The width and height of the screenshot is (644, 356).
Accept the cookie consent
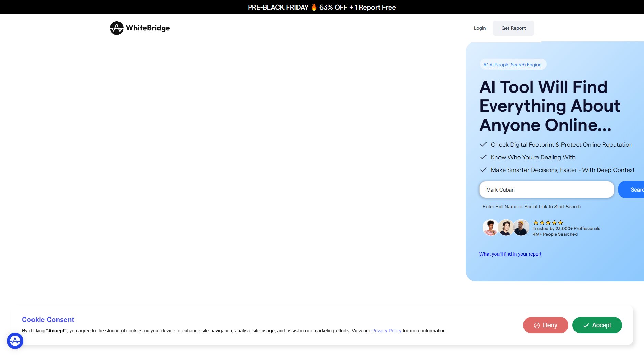(x=597, y=325)
